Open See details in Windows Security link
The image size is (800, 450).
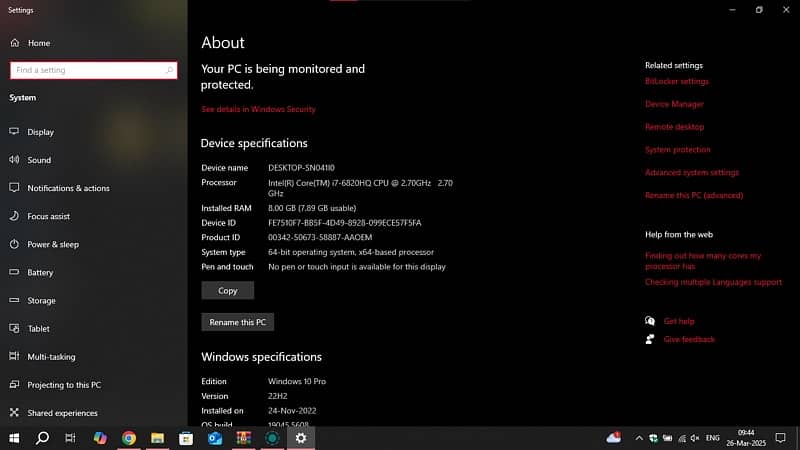click(258, 109)
